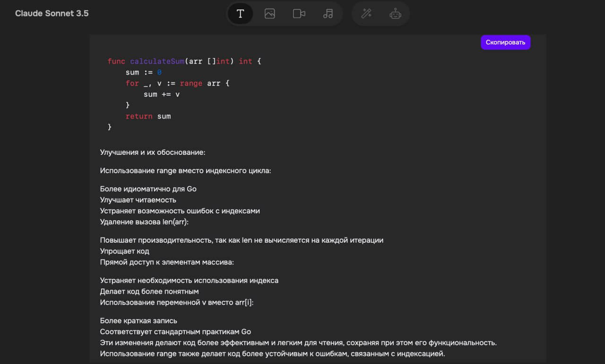Click 'Соответствует стандартным практикам Go' text
The image size is (605, 364).
(175, 331)
